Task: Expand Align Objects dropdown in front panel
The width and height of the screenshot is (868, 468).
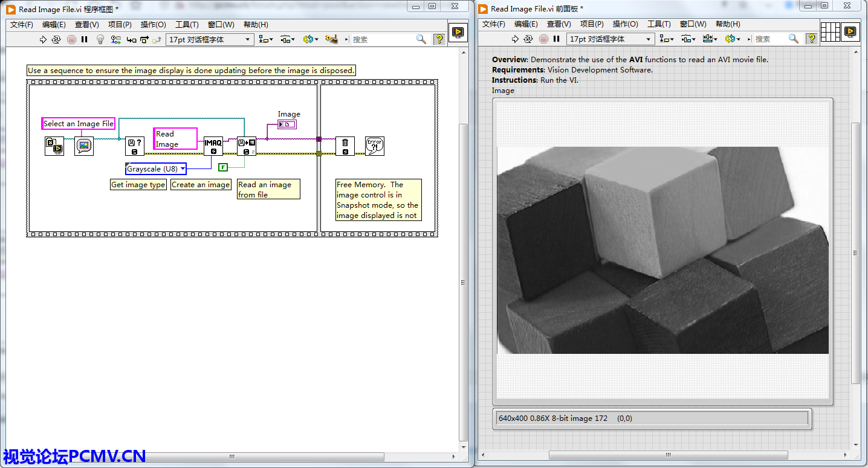Action: tap(667, 39)
